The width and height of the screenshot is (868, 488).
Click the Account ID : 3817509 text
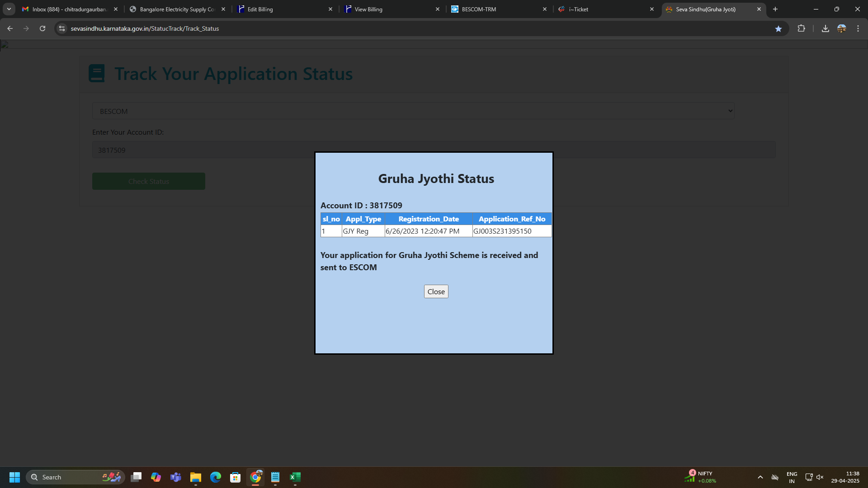pyautogui.click(x=361, y=205)
